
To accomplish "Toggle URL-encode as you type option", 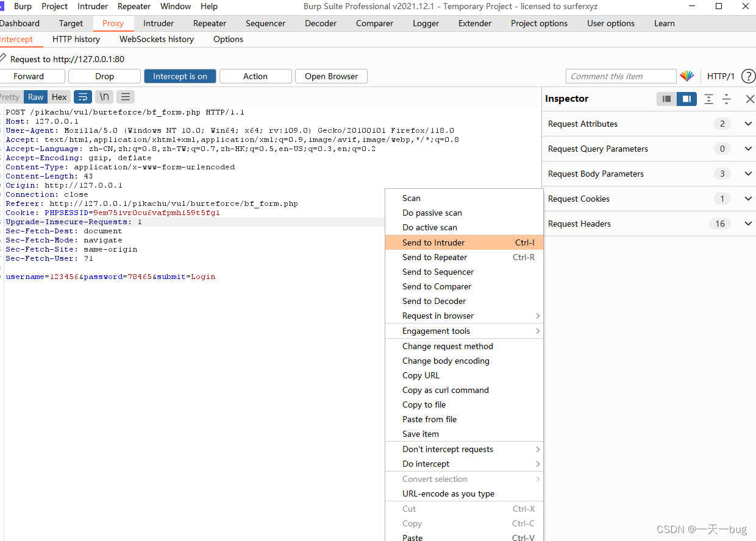I will pyautogui.click(x=464, y=493).
